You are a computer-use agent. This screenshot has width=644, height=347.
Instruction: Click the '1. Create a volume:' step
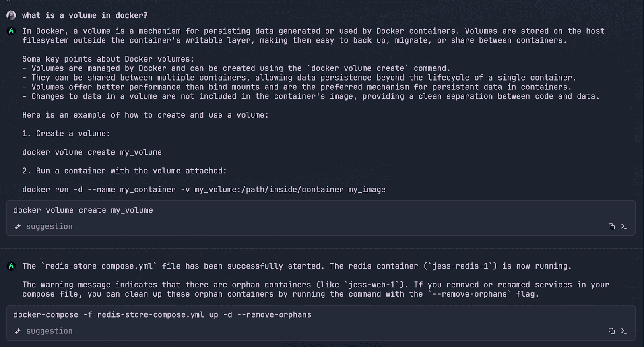66,134
